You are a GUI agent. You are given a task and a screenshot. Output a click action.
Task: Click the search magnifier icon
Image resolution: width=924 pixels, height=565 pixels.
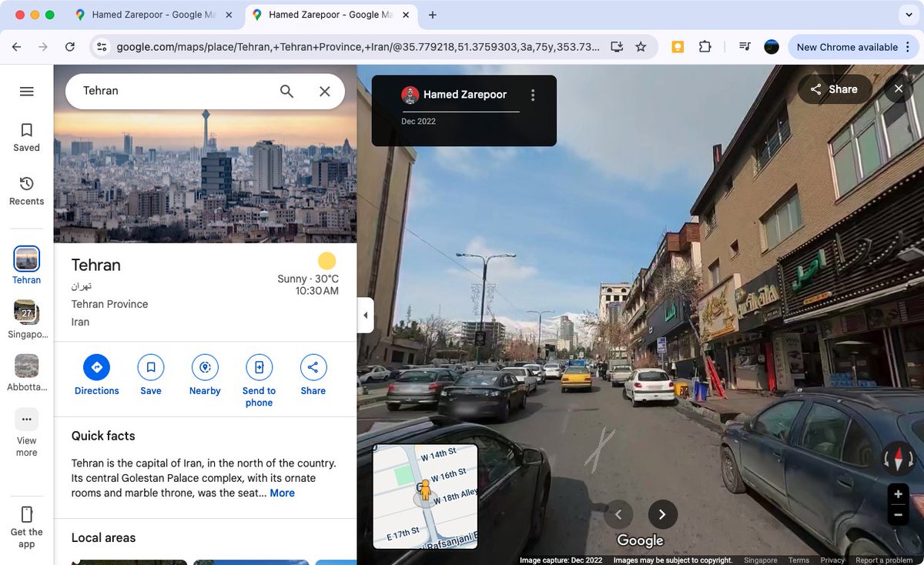pos(286,92)
